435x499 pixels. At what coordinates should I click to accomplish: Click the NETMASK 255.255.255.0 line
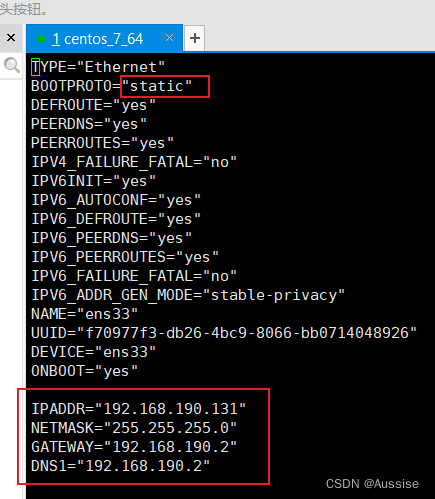pos(134,428)
